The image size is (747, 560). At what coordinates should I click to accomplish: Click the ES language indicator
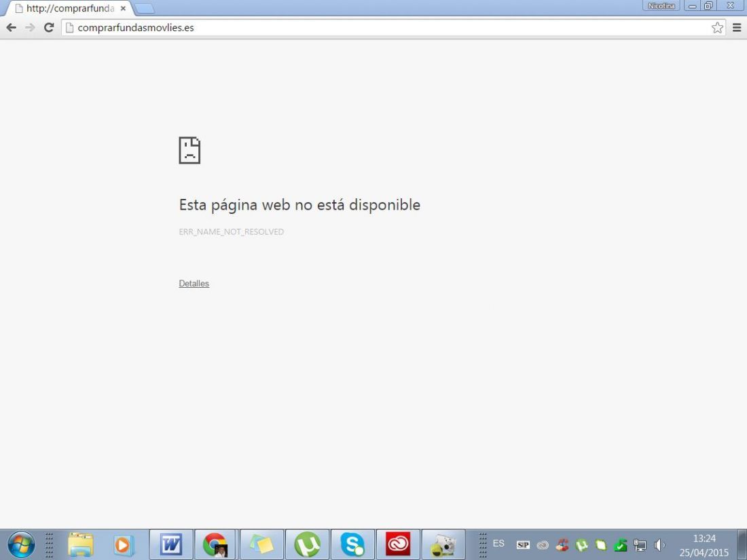[498, 543]
